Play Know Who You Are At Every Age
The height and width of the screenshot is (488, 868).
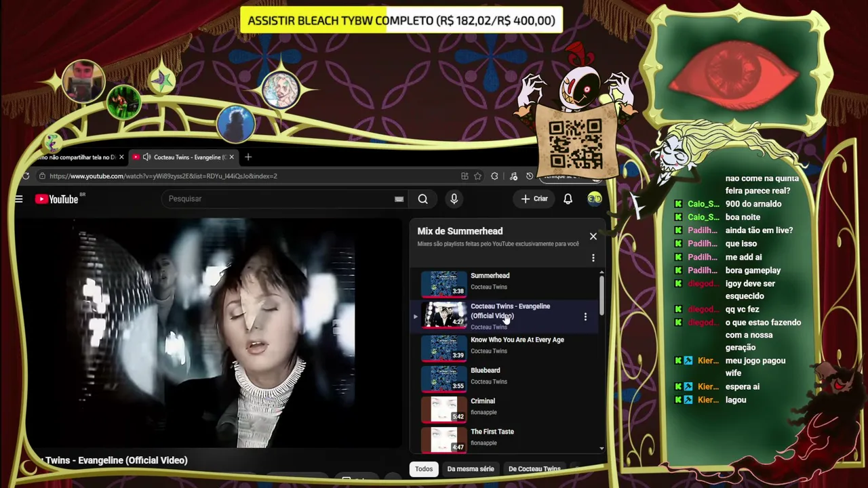pos(443,348)
